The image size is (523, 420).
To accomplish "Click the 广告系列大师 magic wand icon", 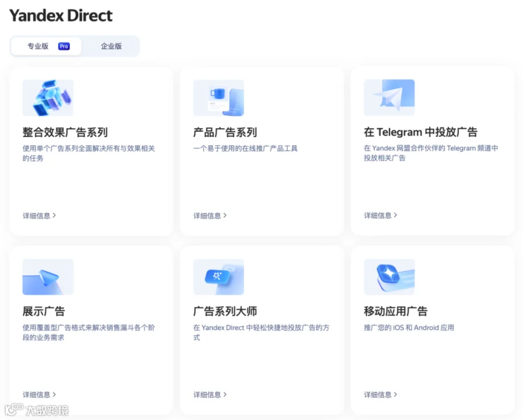I will coord(218,277).
